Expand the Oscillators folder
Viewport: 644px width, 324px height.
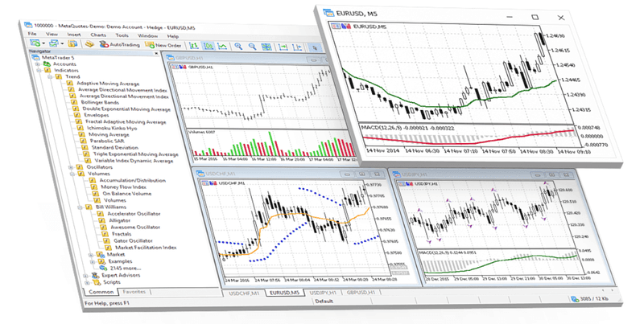pos(70,167)
